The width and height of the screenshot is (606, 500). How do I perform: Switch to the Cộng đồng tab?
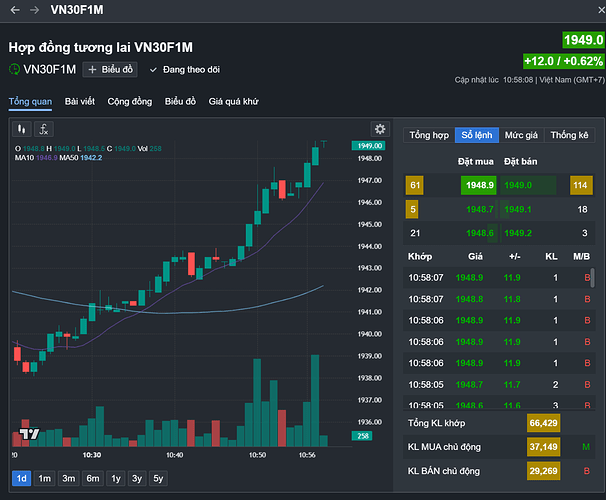130,101
